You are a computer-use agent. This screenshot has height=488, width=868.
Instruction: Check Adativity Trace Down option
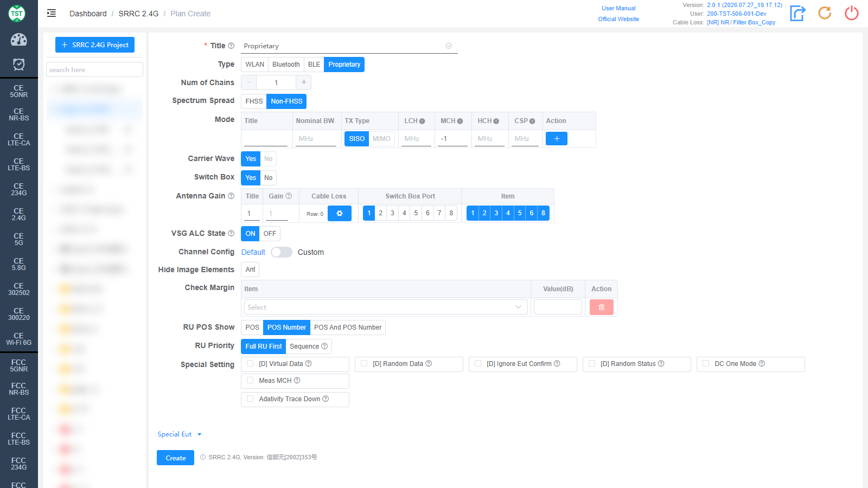[x=250, y=399]
